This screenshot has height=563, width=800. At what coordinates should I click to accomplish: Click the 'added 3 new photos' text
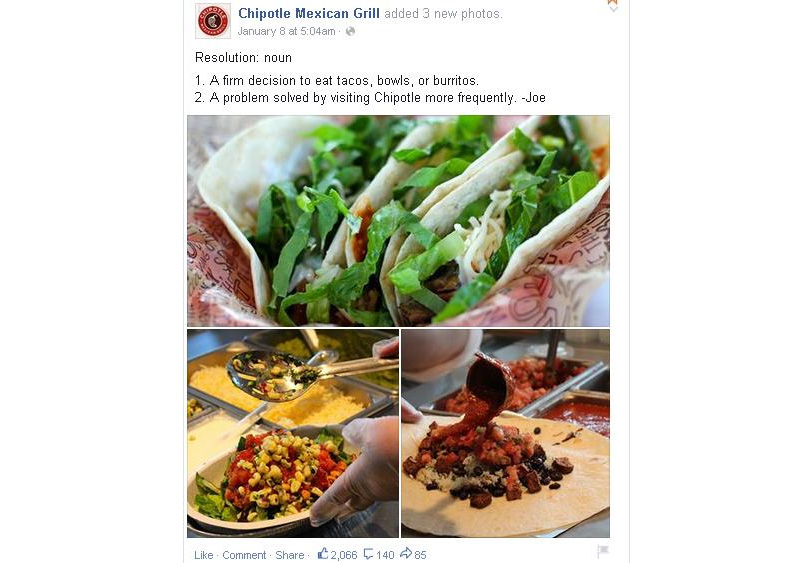click(443, 14)
